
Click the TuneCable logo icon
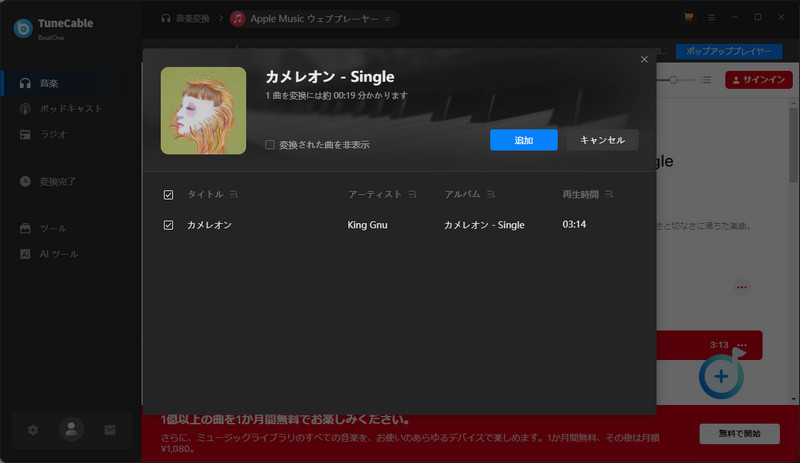(x=23, y=29)
